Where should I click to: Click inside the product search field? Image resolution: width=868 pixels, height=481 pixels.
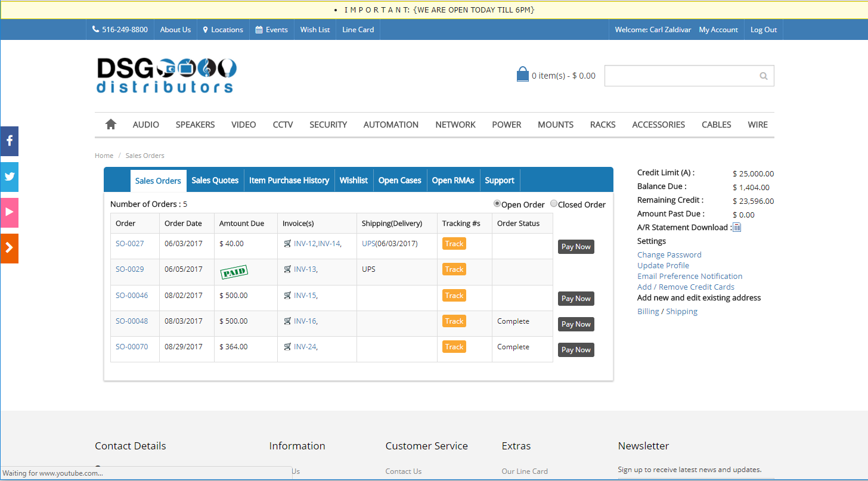tap(680, 76)
